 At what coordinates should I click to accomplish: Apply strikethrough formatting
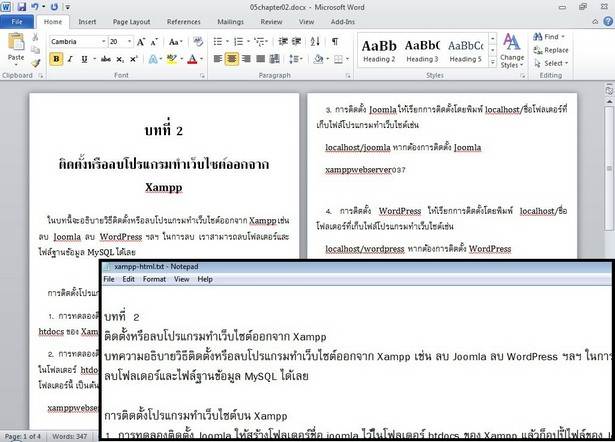coord(105,59)
